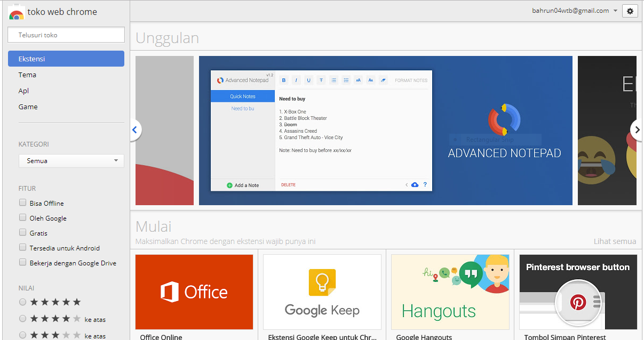Click the Mulai section heading
This screenshot has height=340, width=644.
coord(154,226)
